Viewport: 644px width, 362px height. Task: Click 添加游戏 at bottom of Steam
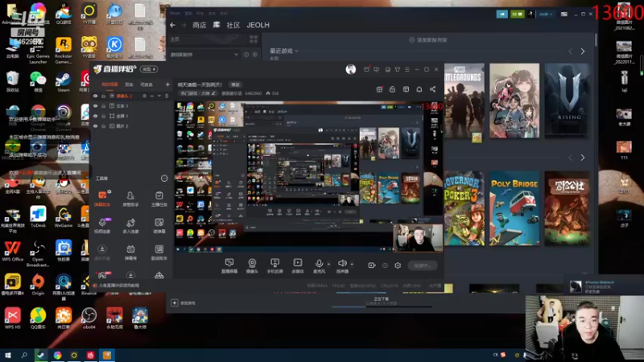coord(184,303)
